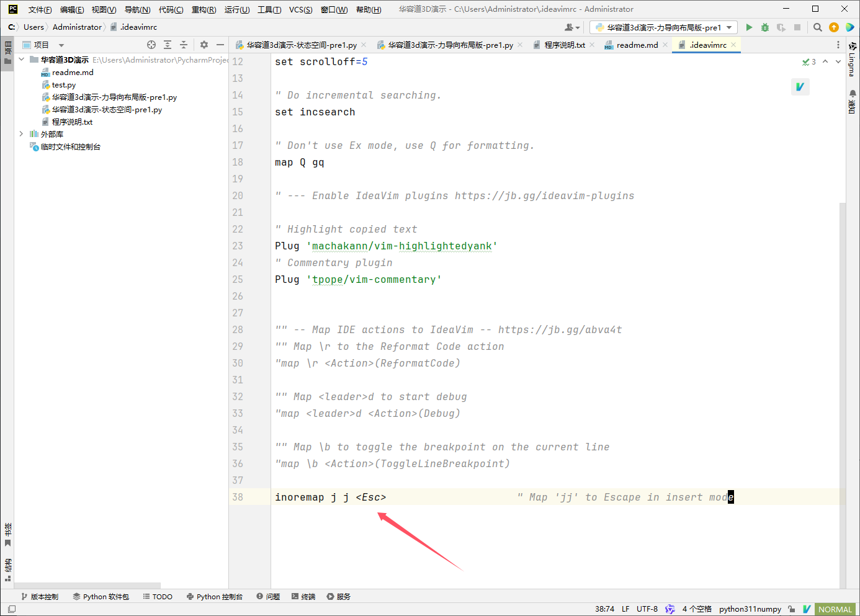Image resolution: width=860 pixels, height=616 pixels.
Task: Click Expand All icon in project panel
Action: (168, 45)
